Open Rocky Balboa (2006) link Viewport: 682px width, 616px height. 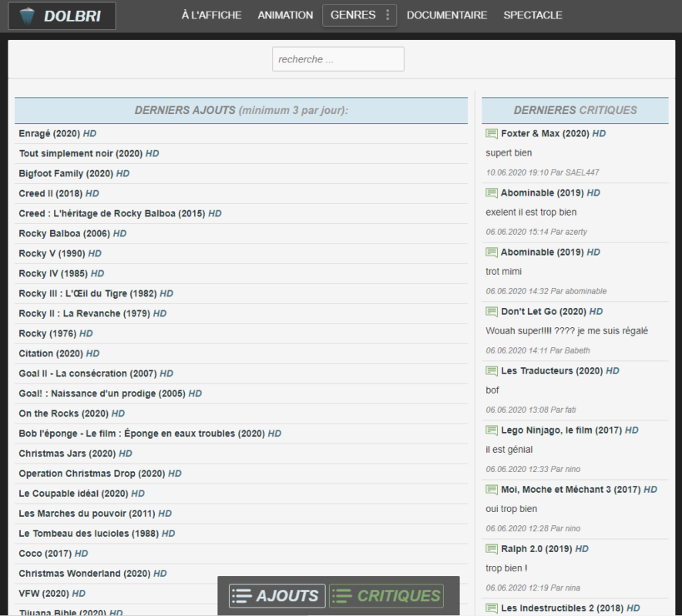pyautogui.click(x=72, y=233)
